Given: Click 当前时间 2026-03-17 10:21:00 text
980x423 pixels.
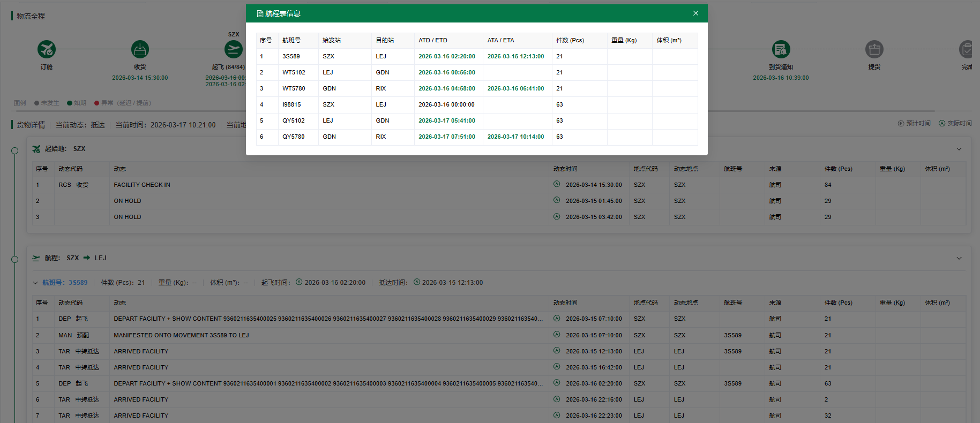Looking at the screenshot, I should 166,125.
